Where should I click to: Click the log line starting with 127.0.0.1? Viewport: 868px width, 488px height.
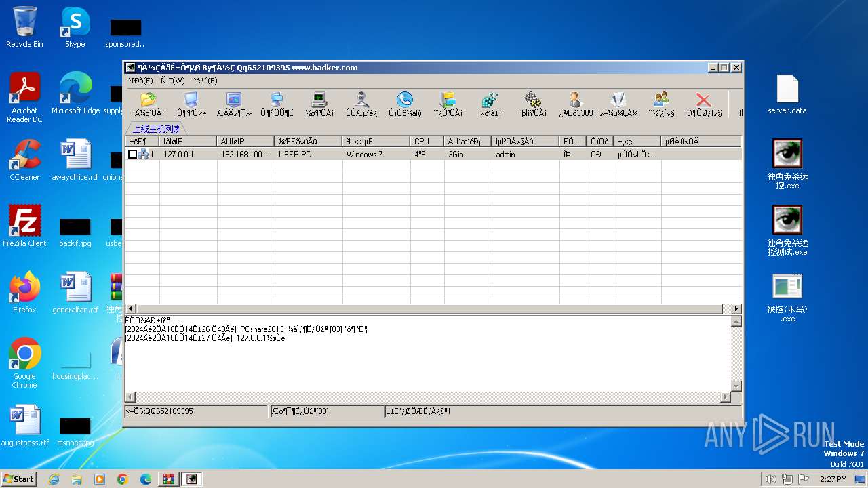coord(205,338)
